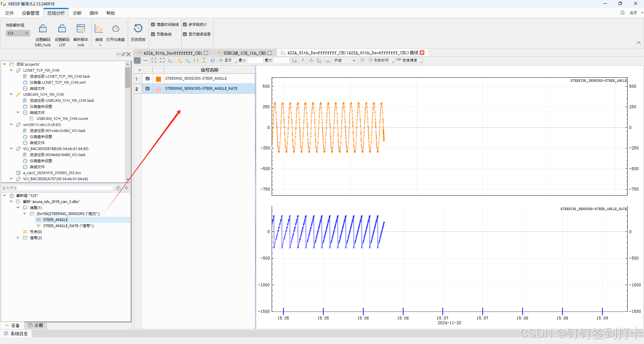This screenshot has height=344, width=644.
Task: Open the 选项 options button at top right
Action: click(x=633, y=13)
